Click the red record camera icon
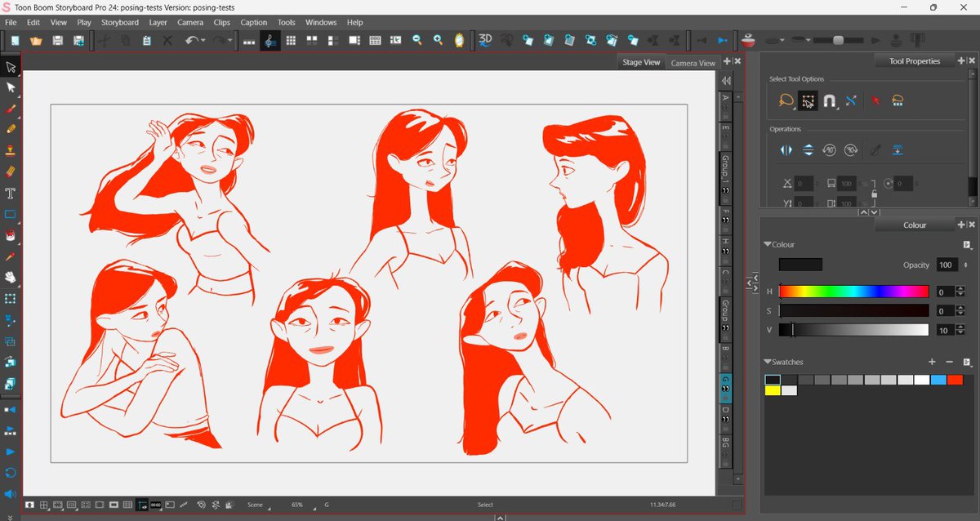Viewport: 980px width, 521px height. (x=748, y=40)
